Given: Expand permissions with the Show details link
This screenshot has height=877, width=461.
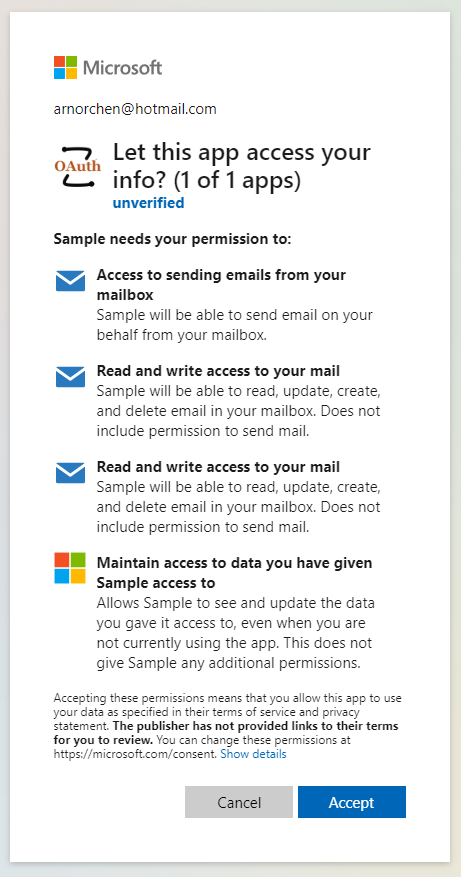Looking at the screenshot, I should [253, 754].
